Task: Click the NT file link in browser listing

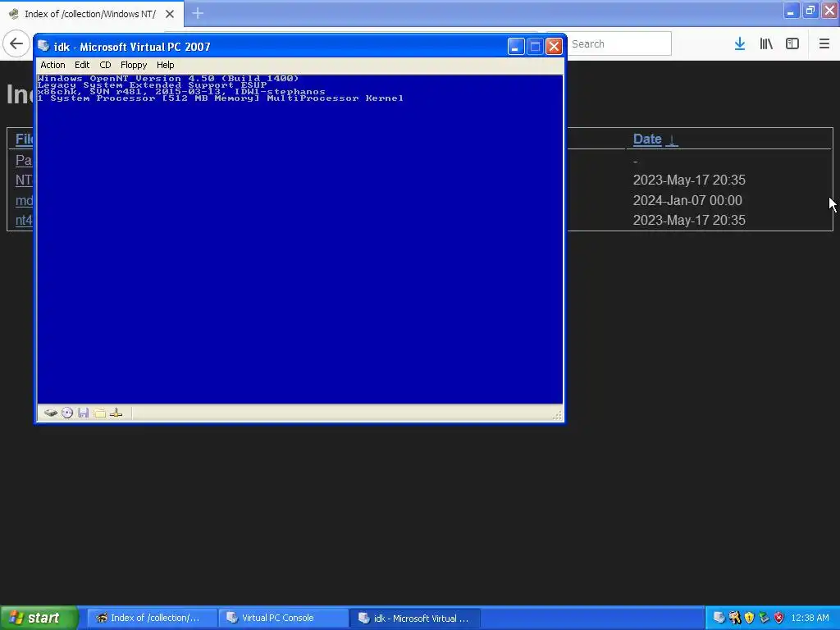Action: [x=24, y=180]
